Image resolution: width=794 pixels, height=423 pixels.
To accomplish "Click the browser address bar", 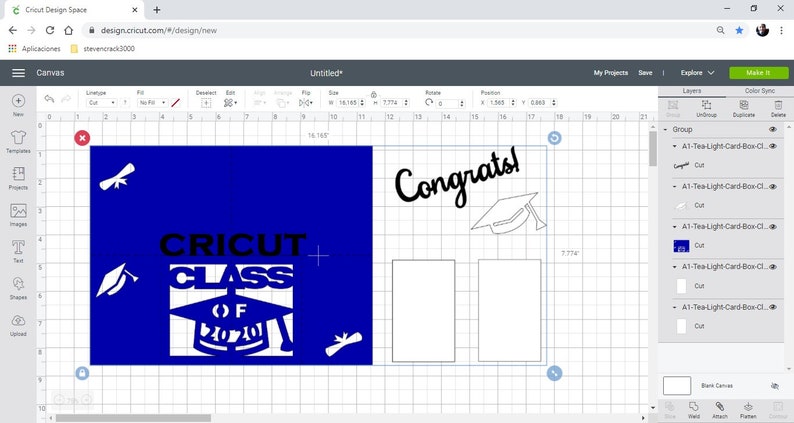I will tap(400, 30).
